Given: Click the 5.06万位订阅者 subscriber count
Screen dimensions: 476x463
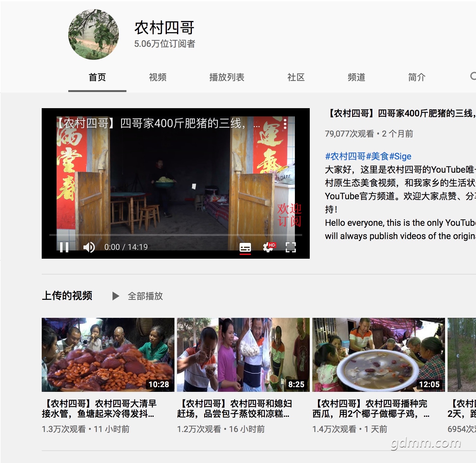Looking at the screenshot, I should [165, 44].
